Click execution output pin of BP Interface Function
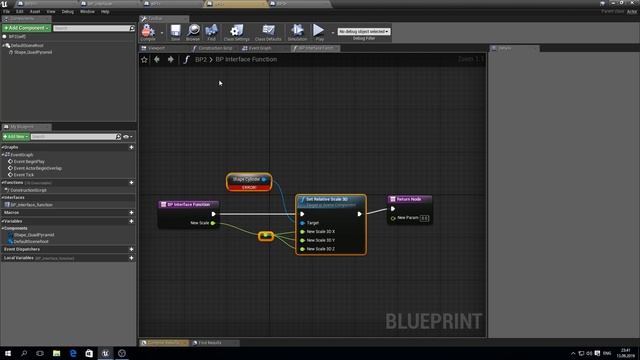Viewport: 640px width, 360px height. (x=213, y=214)
